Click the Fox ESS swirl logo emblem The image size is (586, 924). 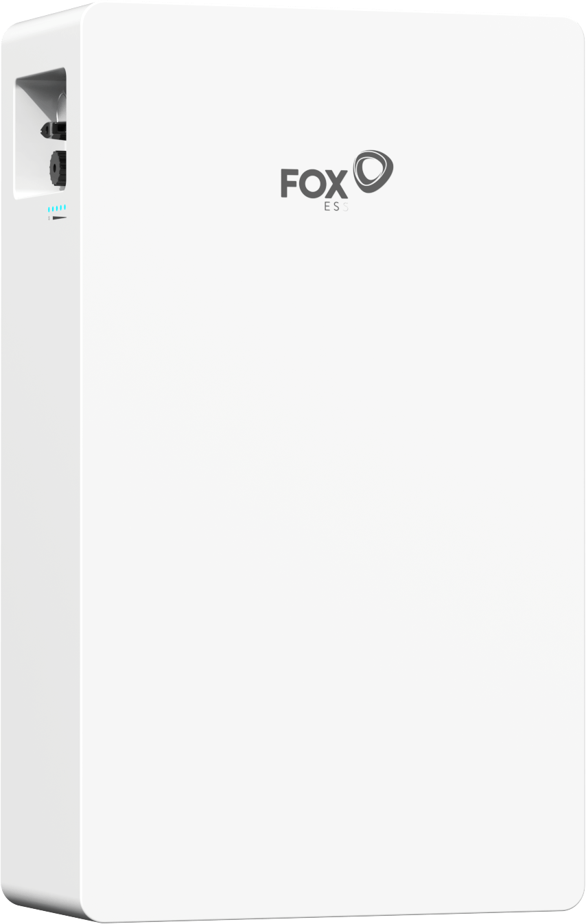tap(373, 171)
